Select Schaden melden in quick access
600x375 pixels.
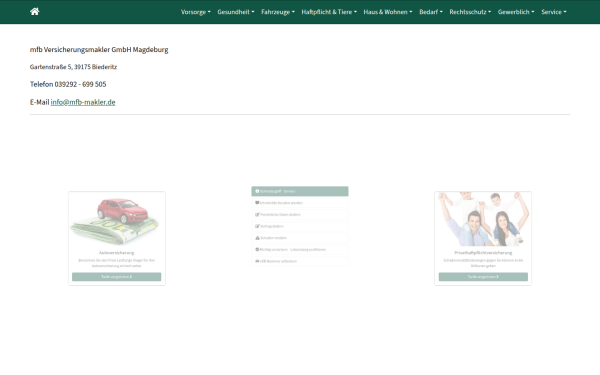[x=300, y=238]
